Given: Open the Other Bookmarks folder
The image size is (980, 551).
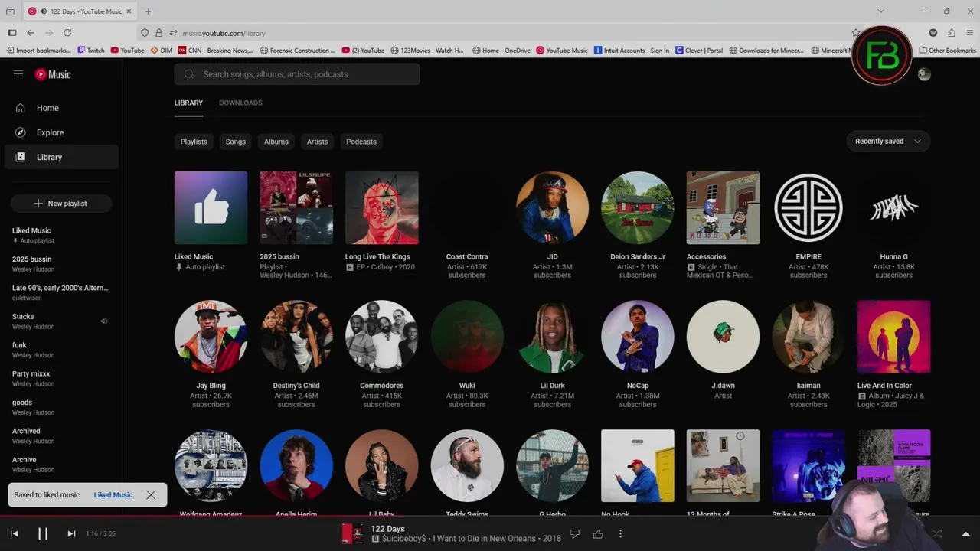Looking at the screenshot, I should 947,51.
